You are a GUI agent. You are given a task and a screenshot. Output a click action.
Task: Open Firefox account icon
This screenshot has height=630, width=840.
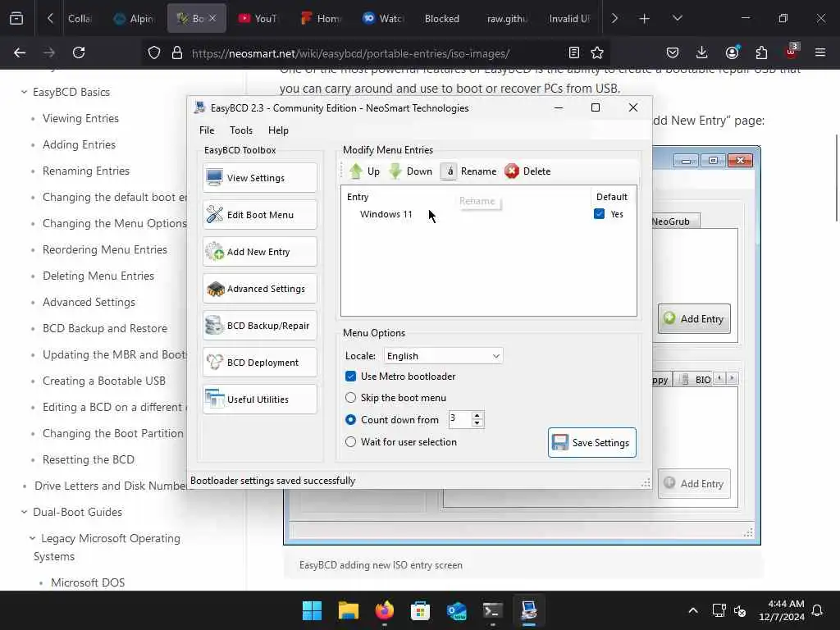(x=732, y=52)
